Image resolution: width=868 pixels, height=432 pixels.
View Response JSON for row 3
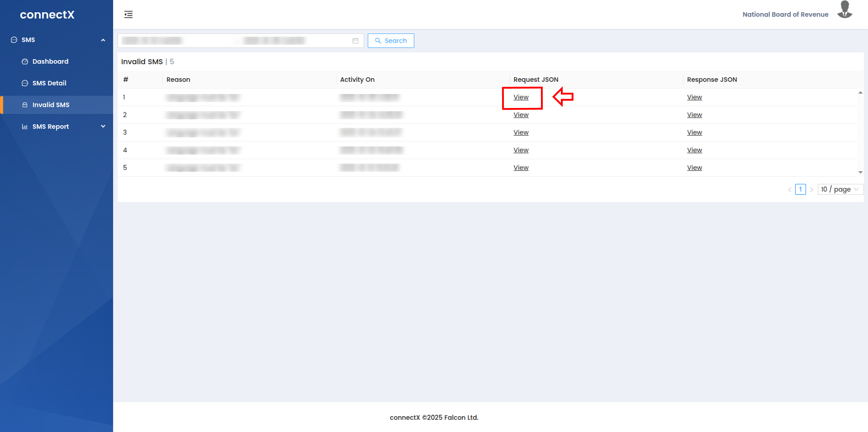pos(694,132)
